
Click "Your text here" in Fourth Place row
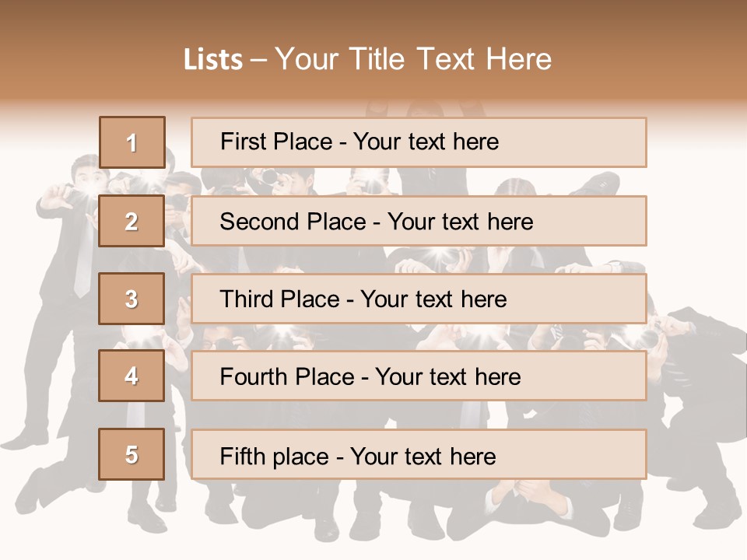(x=447, y=377)
